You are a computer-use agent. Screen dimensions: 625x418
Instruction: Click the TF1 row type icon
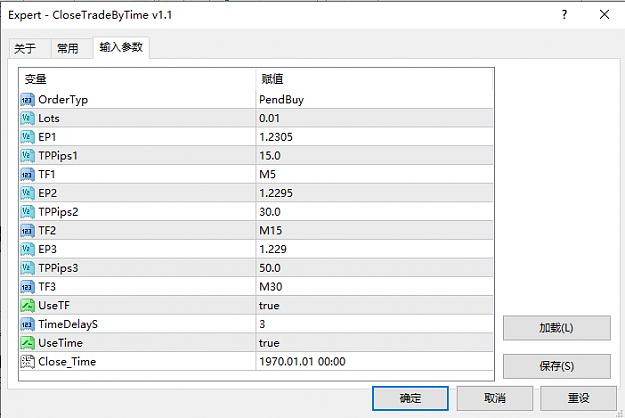[x=28, y=175]
